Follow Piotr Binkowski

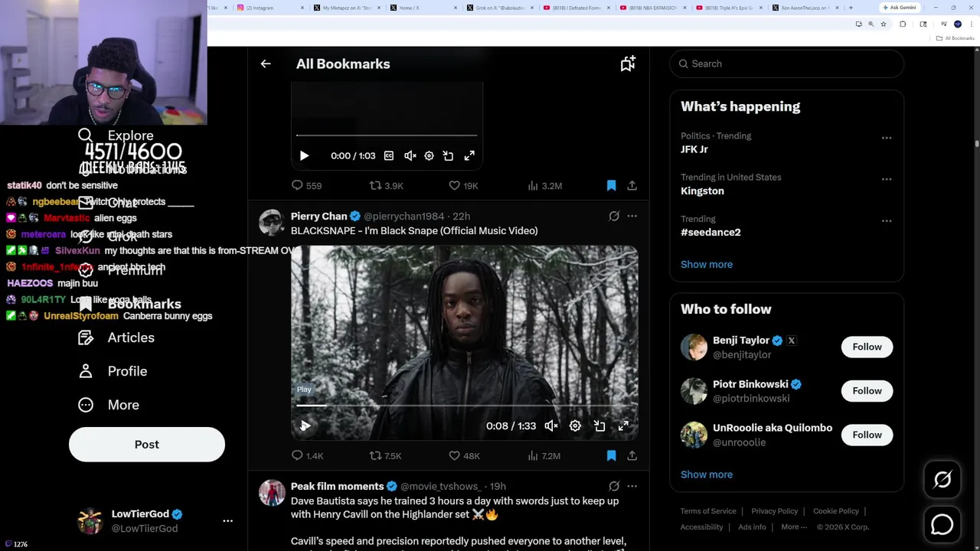coord(867,391)
